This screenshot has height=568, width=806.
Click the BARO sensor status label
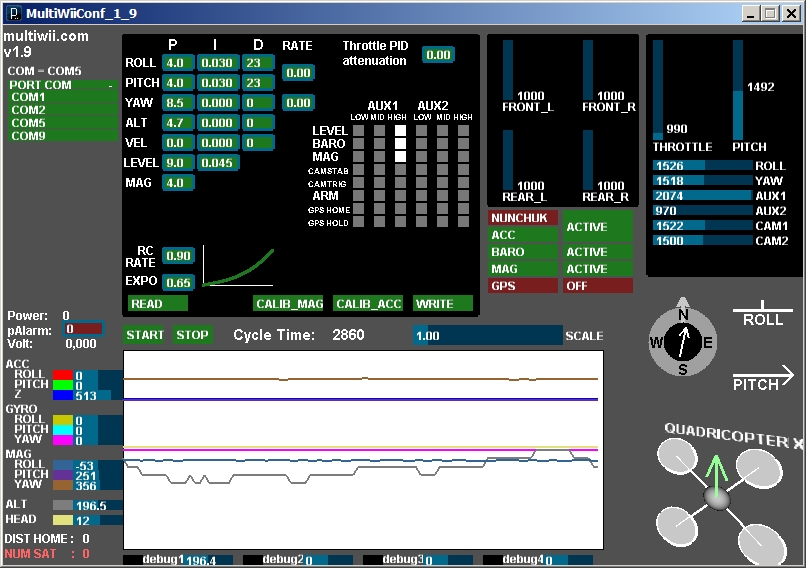pyautogui.click(x=523, y=252)
